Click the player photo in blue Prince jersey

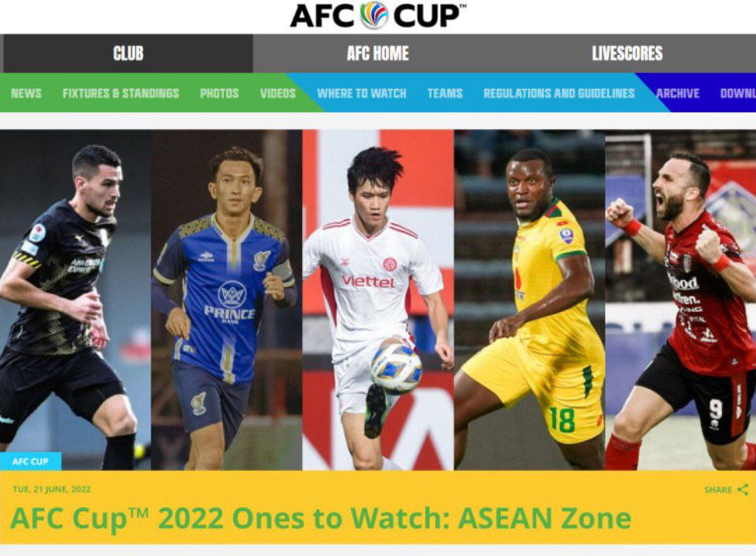coord(226,300)
